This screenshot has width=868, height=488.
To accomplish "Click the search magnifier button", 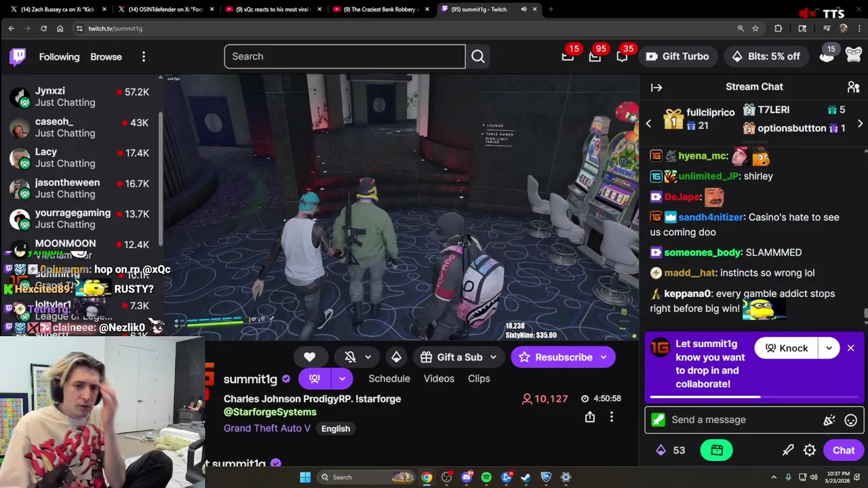I will tap(478, 56).
